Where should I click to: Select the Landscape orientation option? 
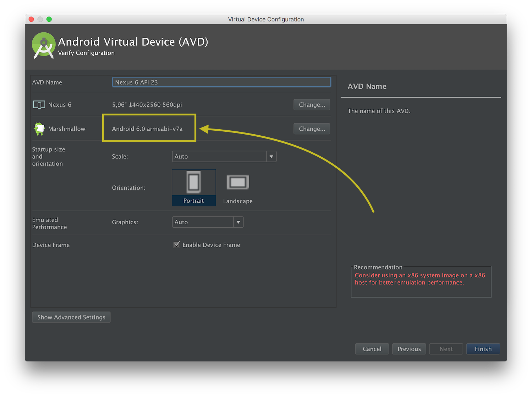238,189
